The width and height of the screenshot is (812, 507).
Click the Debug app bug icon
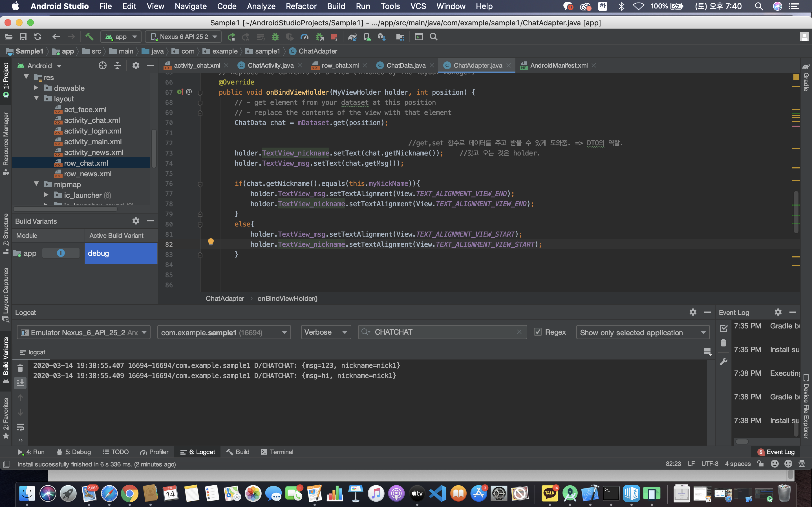[275, 37]
